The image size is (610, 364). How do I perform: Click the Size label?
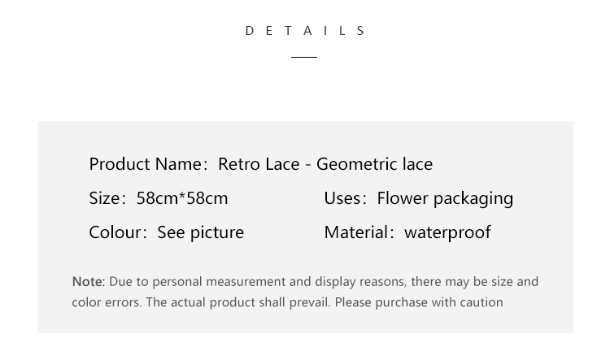click(x=106, y=198)
